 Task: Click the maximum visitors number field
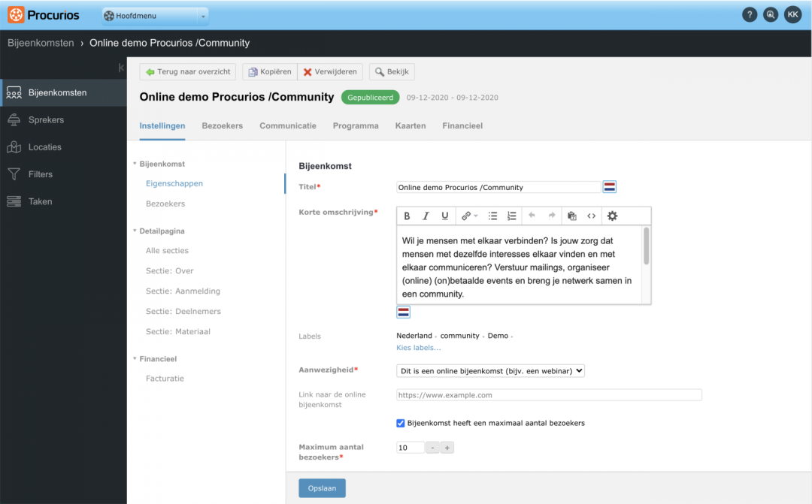pos(411,448)
